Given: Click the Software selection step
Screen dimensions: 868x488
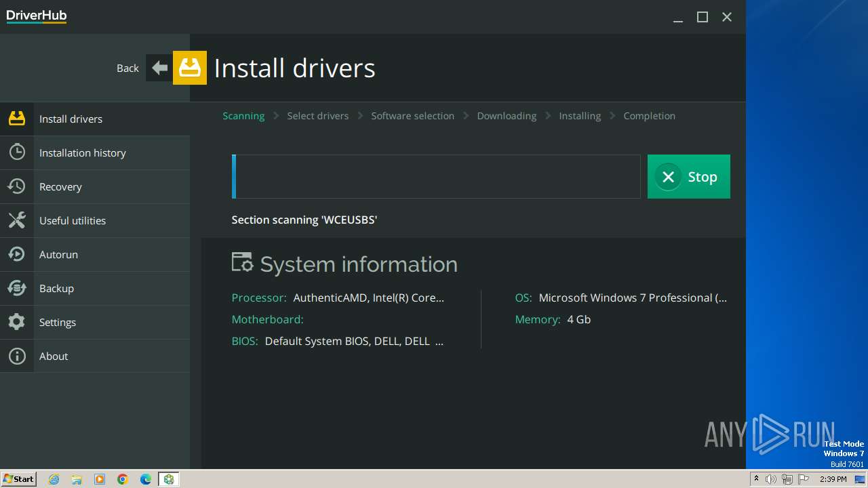Looking at the screenshot, I should 412,116.
